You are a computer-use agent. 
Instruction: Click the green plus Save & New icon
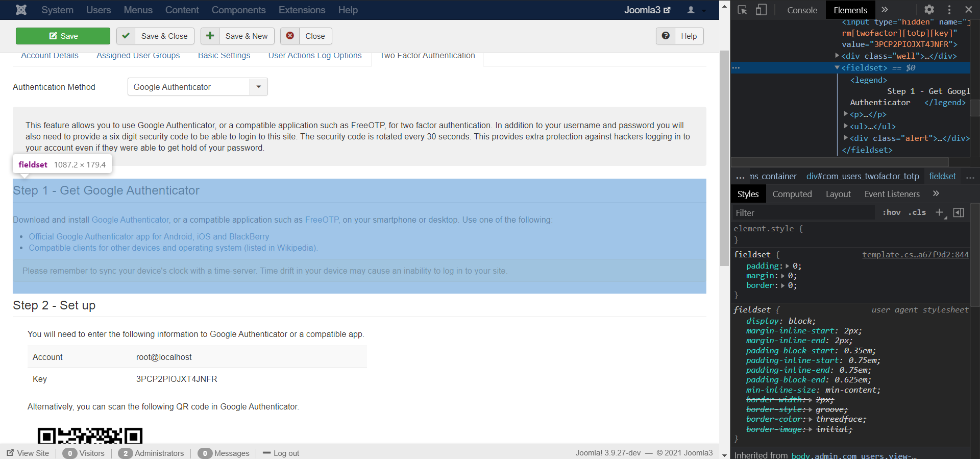tap(210, 36)
